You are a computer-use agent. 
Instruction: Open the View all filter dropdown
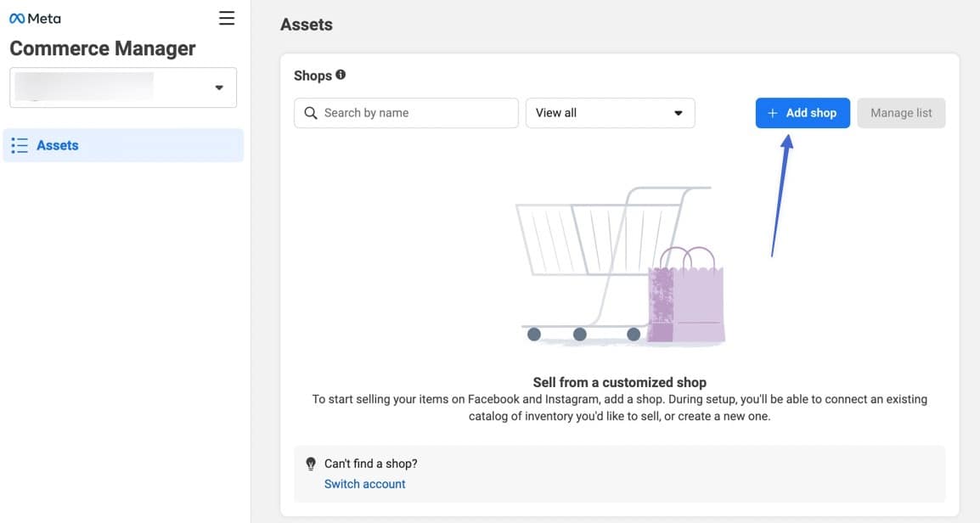(610, 113)
